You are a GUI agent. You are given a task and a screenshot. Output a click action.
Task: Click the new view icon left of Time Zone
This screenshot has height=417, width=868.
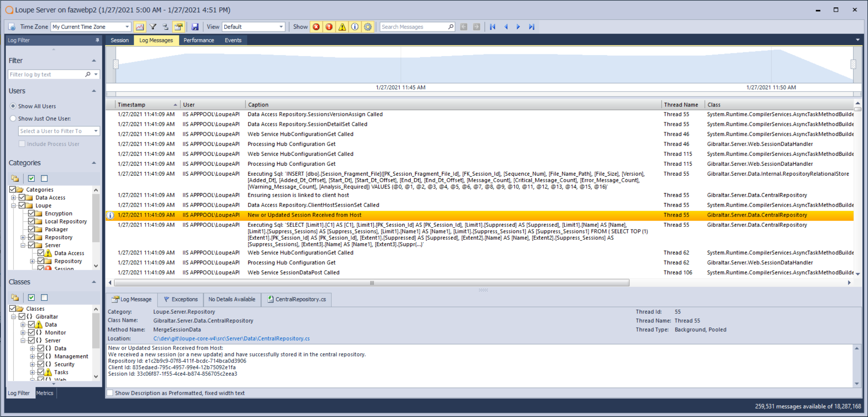tap(12, 27)
